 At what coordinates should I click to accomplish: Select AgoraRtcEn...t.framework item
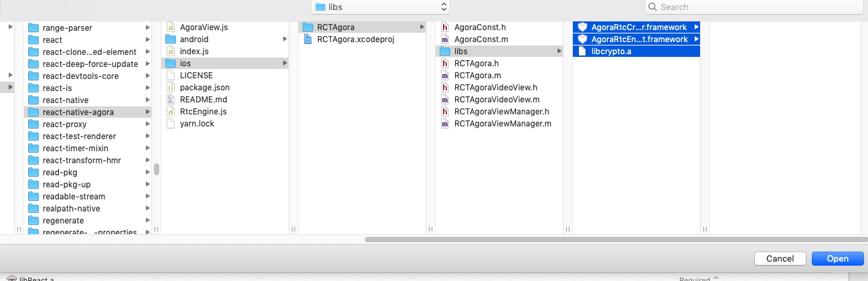pos(636,39)
